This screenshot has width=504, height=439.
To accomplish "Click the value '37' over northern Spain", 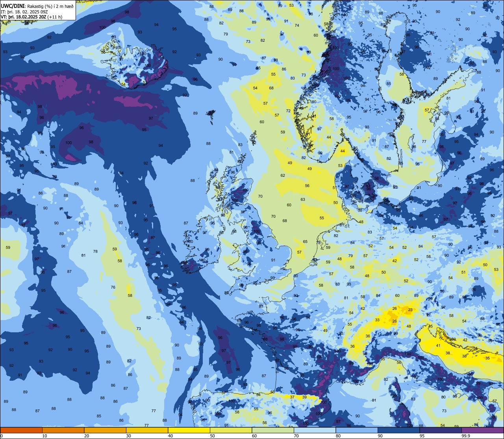I will coord(292,397).
